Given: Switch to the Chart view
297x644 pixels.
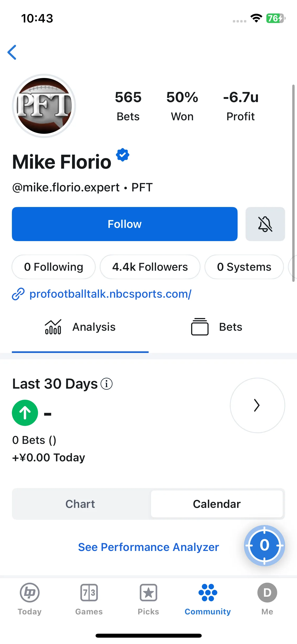Looking at the screenshot, I should pos(80,504).
